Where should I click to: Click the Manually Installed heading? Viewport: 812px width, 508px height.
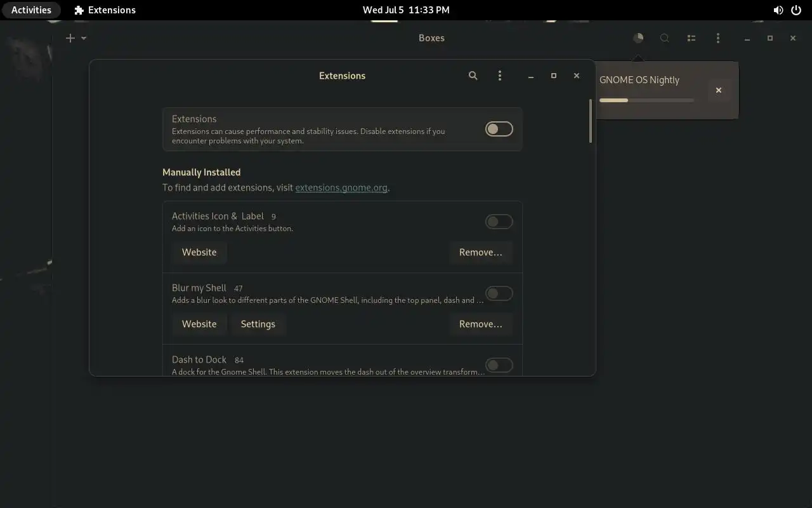(201, 172)
